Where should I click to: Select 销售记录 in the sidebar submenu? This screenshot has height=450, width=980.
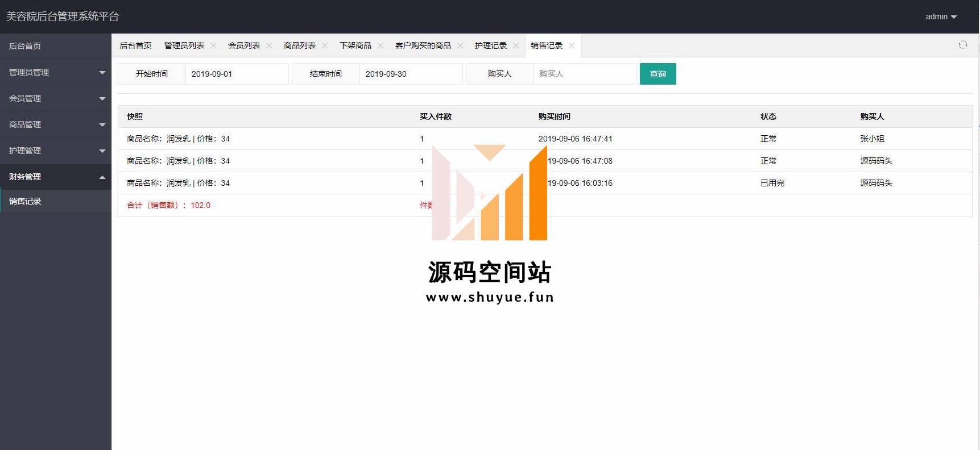56,201
